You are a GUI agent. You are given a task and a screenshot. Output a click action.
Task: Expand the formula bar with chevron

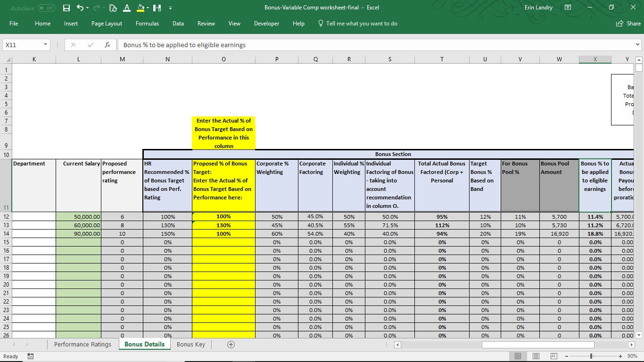637,45
